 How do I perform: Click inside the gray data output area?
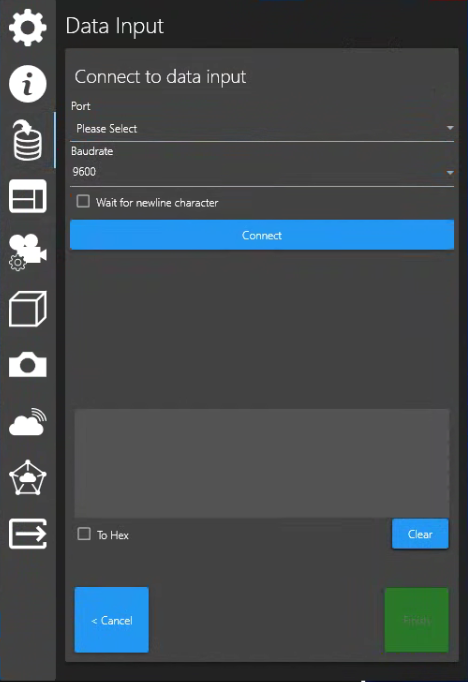[x=262, y=463]
